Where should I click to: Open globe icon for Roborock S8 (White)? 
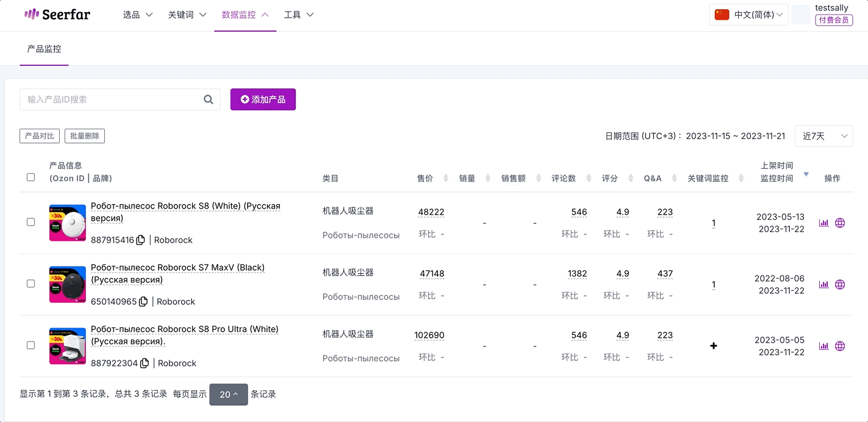pos(840,223)
